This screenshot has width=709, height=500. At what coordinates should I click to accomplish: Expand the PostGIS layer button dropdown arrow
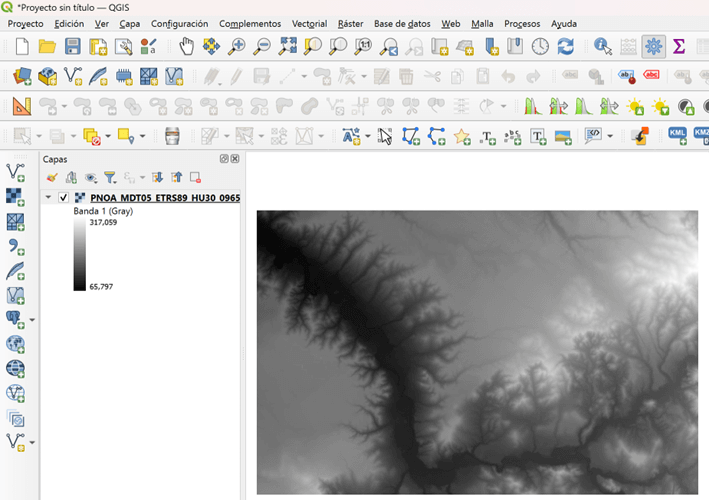(32, 320)
